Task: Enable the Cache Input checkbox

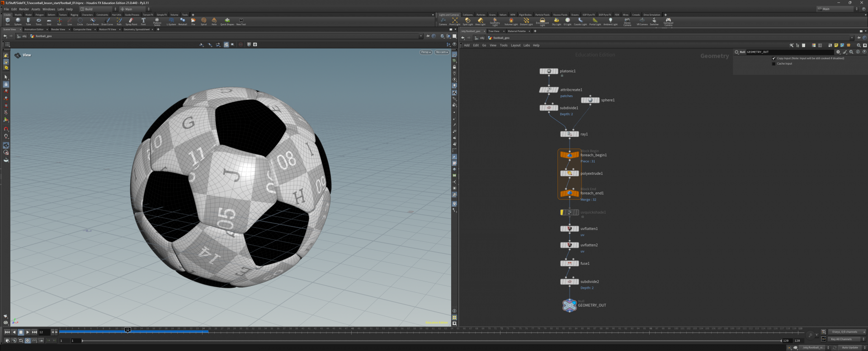Action: [x=774, y=64]
